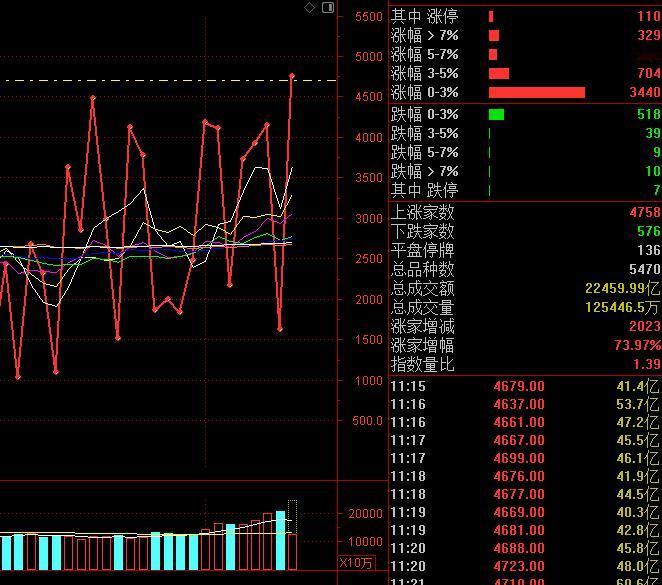Click the 总成交量 label

pyautogui.click(x=422, y=307)
